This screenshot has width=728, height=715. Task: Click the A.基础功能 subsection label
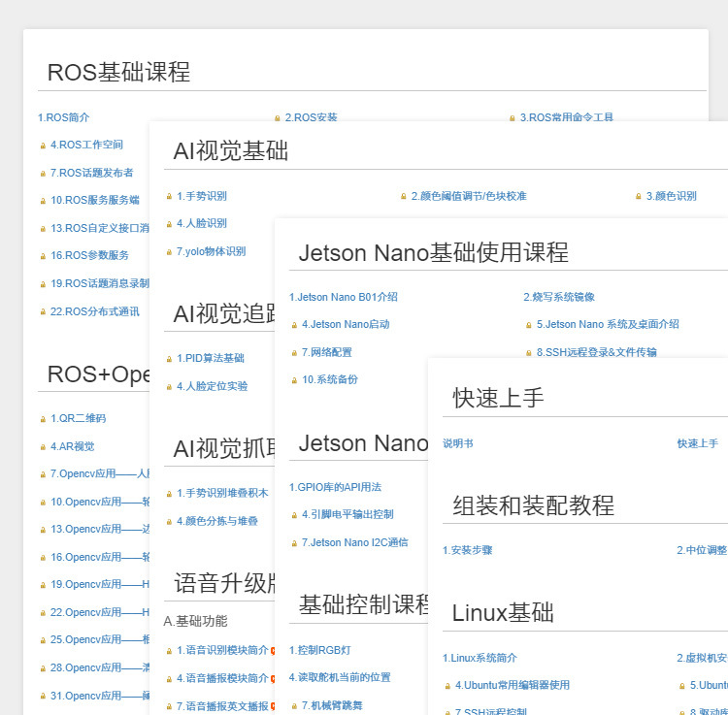[x=195, y=621]
